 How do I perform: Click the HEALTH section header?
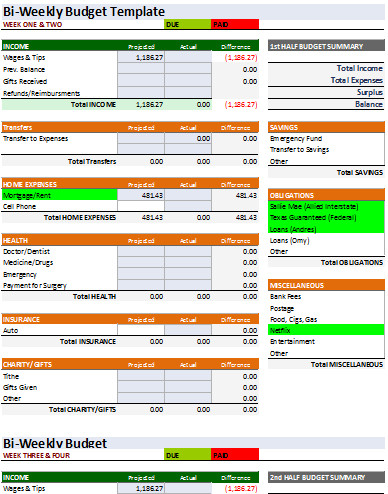130,240
